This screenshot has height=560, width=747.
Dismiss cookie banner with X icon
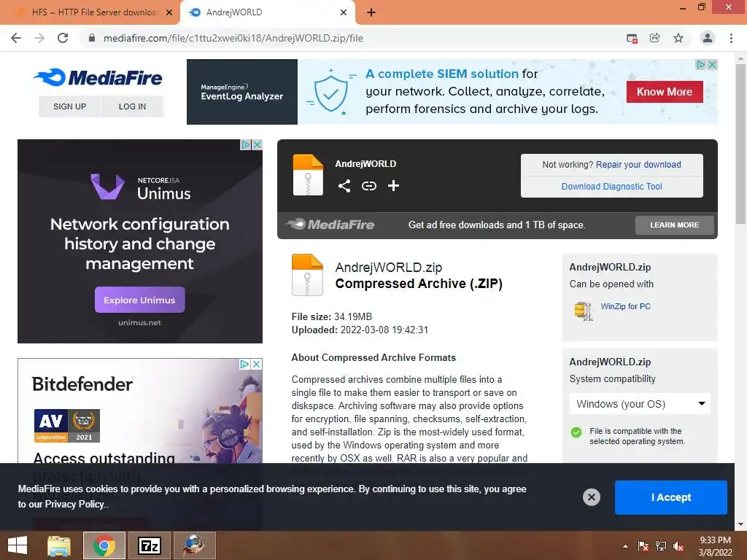tap(591, 497)
